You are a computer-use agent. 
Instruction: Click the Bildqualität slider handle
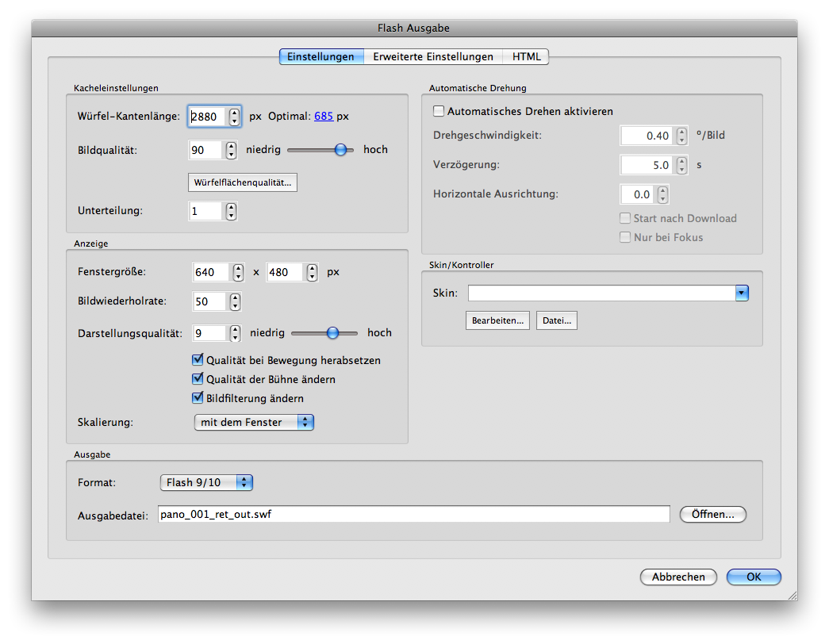tap(341, 150)
